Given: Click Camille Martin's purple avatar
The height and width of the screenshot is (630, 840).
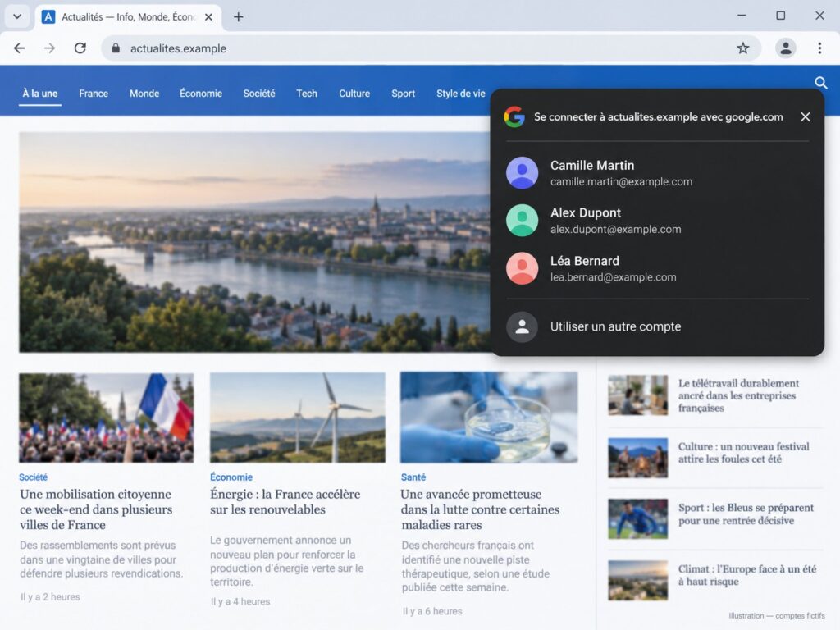Looking at the screenshot, I should 522,172.
